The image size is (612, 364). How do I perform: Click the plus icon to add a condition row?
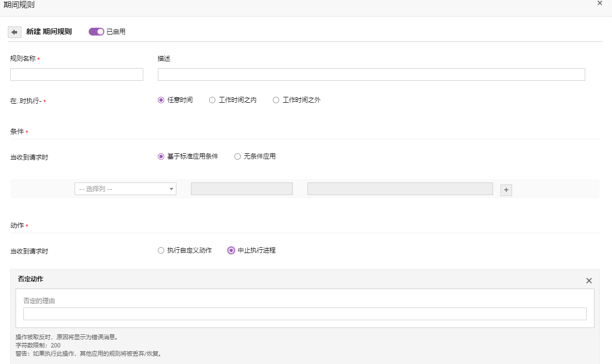point(506,190)
